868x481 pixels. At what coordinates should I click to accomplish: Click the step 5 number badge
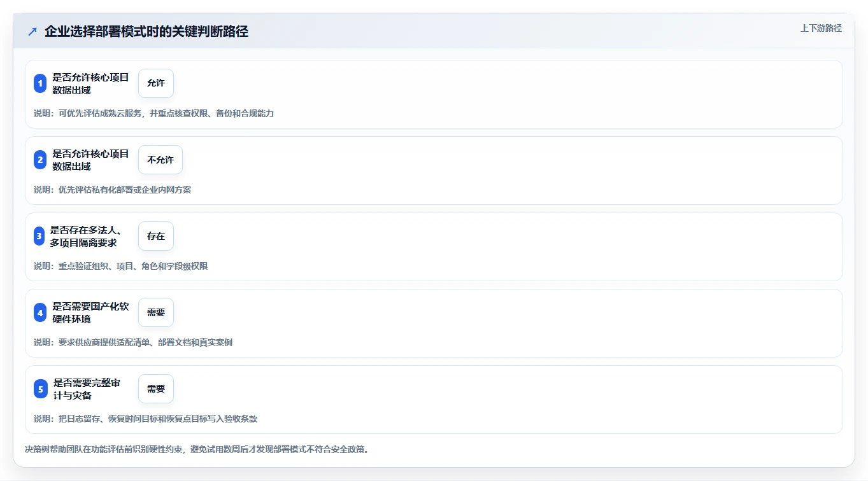click(40, 389)
